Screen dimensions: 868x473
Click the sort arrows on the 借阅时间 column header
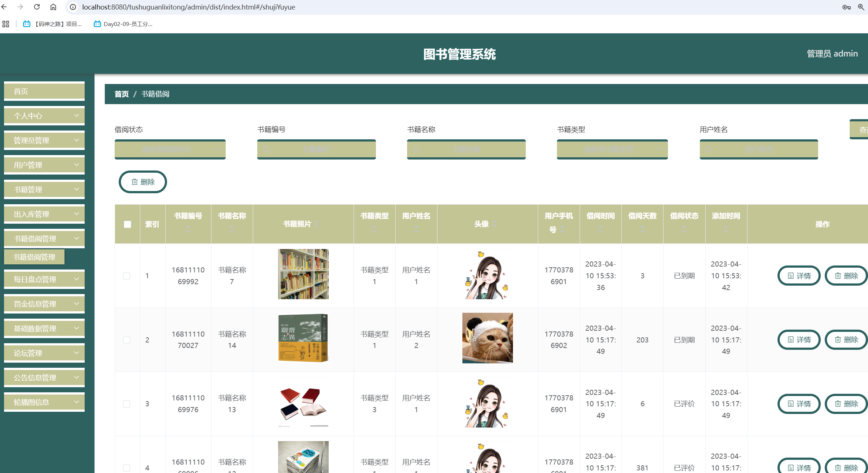click(601, 230)
